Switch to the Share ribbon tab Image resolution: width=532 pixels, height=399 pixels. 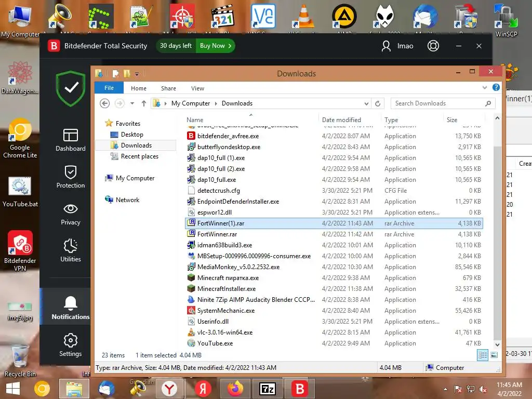pos(168,88)
